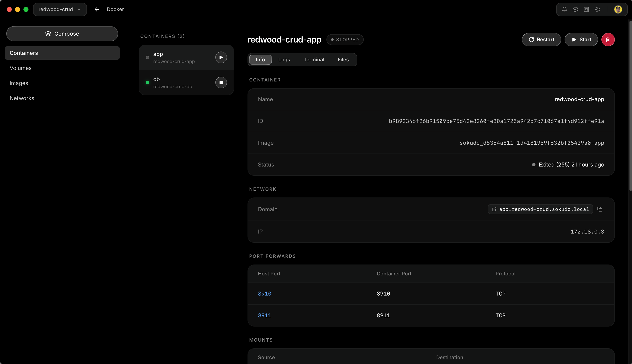Open app.redwood-crud.sokudo.local domain link
This screenshot has width=632, height=364.
coord(540,209)
